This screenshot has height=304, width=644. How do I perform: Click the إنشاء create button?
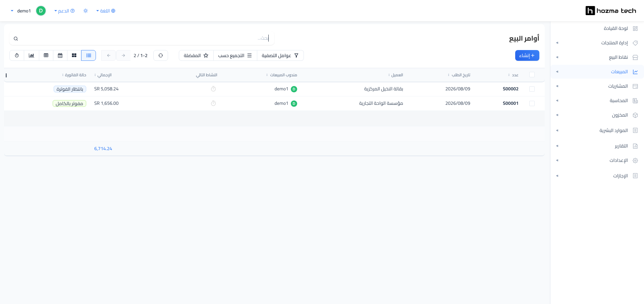click(527, 55)
